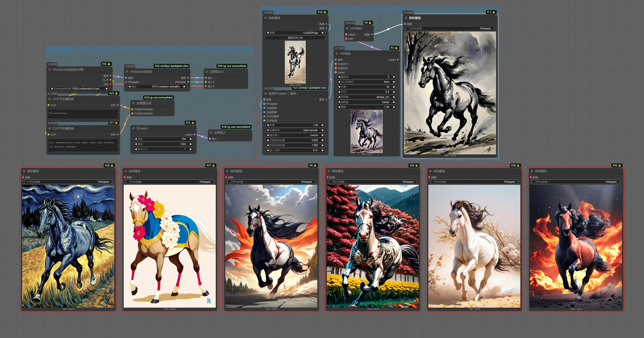Click the left arrow of CFG in K采样器
This screenshot has width=644, height=338.
coord(339,92)
